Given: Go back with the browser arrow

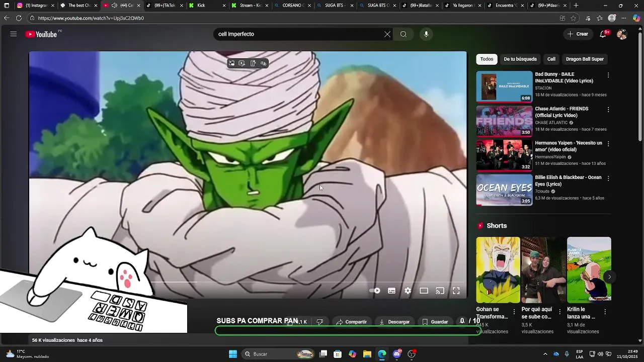Looking at the screenshot, I should pyautogui.click(x=7, y=18).
